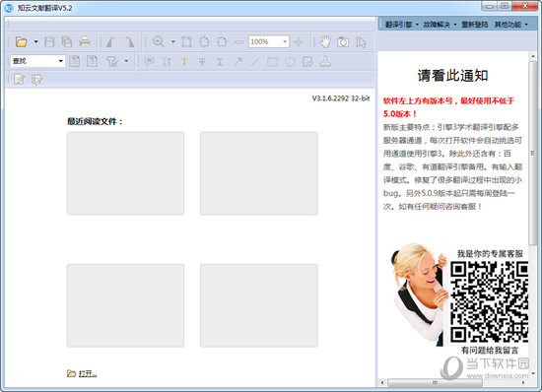Open the bottom-right recent file thumbnail
Image resolution: width=542 pixels, height=392 pixels.
pyautogui.click(x=258, y=305)
